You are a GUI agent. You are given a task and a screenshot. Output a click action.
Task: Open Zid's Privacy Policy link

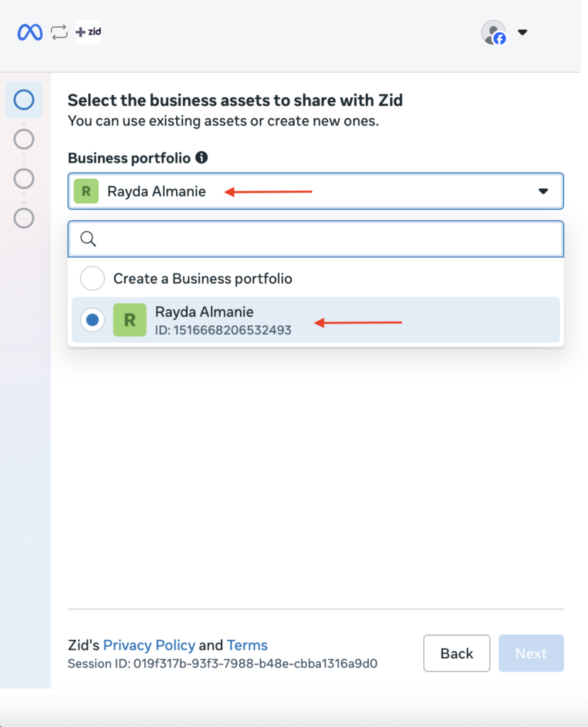pos(149,645)
